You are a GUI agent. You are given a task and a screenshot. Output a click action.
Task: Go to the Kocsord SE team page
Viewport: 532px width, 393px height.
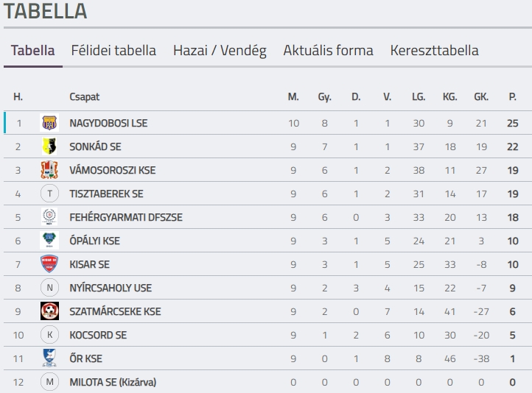tap(98, 335)
